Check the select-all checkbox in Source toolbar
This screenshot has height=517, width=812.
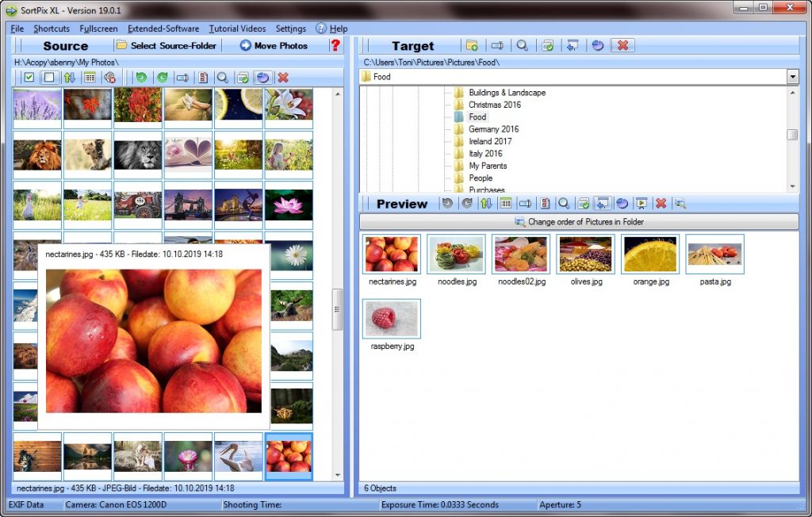click(29, 78)
